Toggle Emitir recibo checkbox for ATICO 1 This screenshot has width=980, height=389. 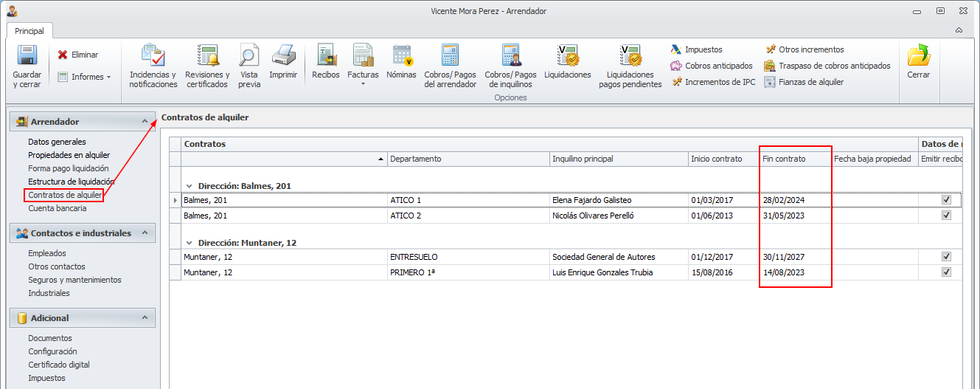[946, 200]
